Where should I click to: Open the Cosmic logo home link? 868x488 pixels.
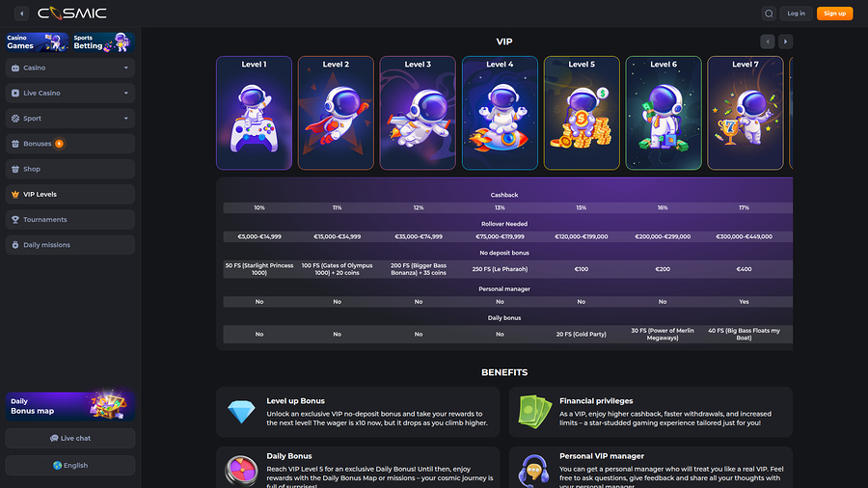click(x=72, y=14)
